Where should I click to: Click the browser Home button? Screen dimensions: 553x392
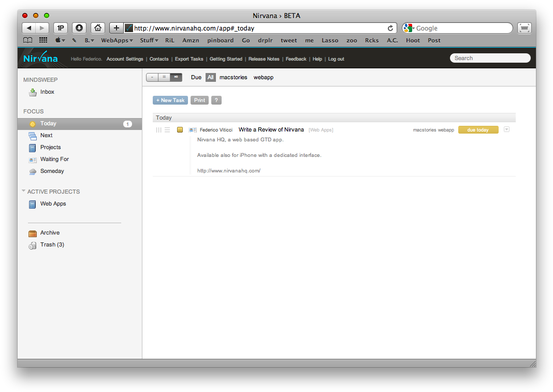[x=98, y=28]
